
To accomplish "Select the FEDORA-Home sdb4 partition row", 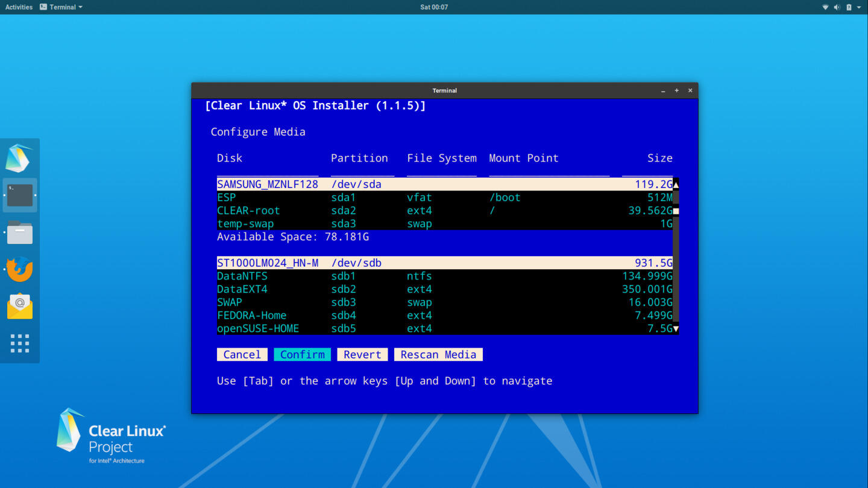I will click(445, 316).
